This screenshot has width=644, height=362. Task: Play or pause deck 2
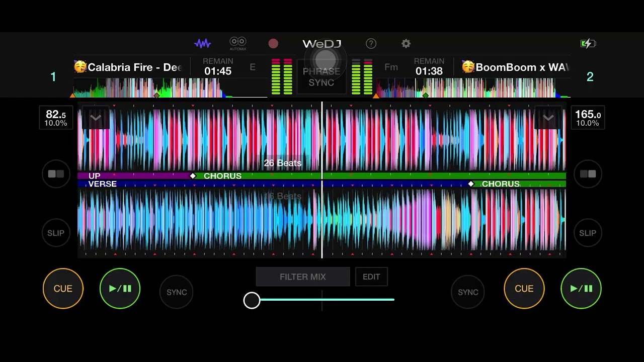coord(581,288)
